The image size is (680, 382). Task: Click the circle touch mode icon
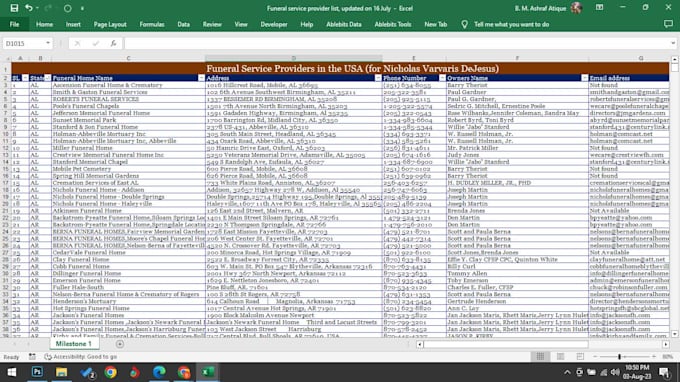67,8
